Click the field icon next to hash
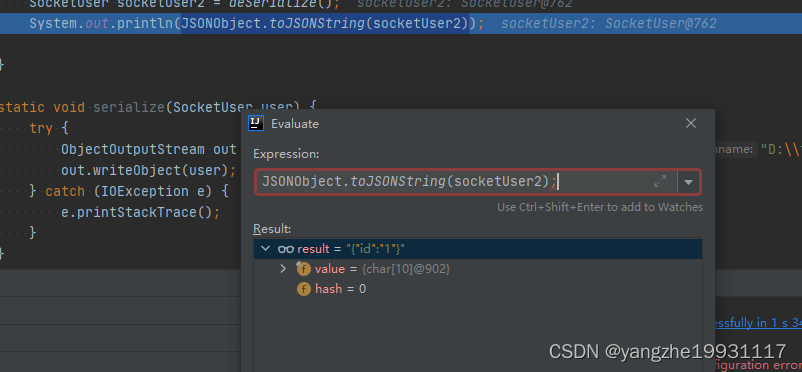Viewport: 802px width, 372px height. 304,289
